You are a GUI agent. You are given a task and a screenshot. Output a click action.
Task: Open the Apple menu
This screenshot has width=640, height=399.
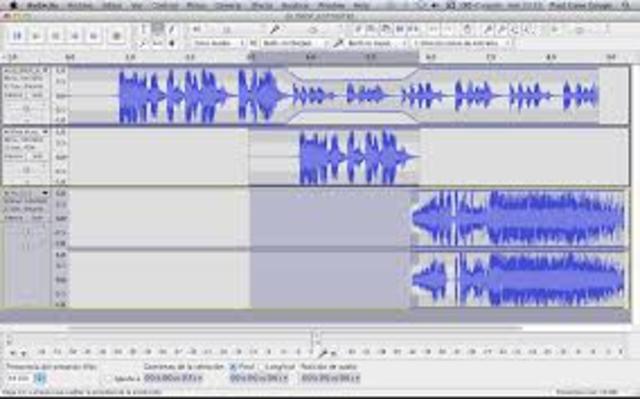pos(13,6)
